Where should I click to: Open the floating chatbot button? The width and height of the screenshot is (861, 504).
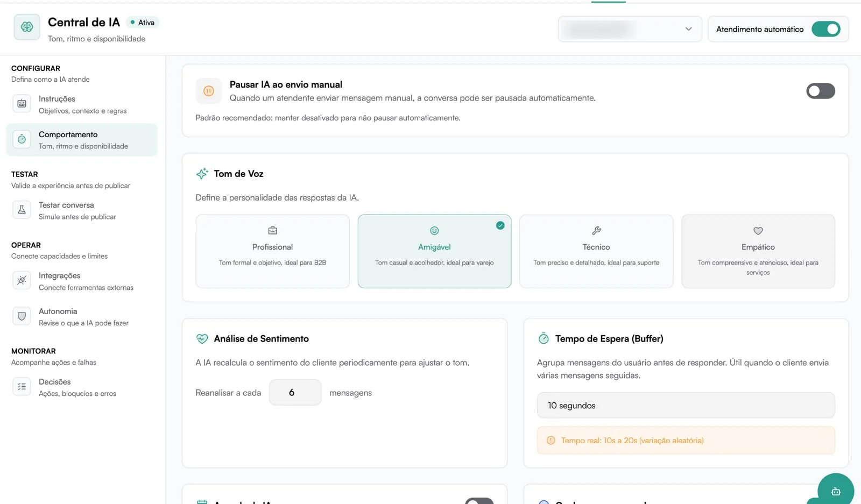(x=836, y=491)
